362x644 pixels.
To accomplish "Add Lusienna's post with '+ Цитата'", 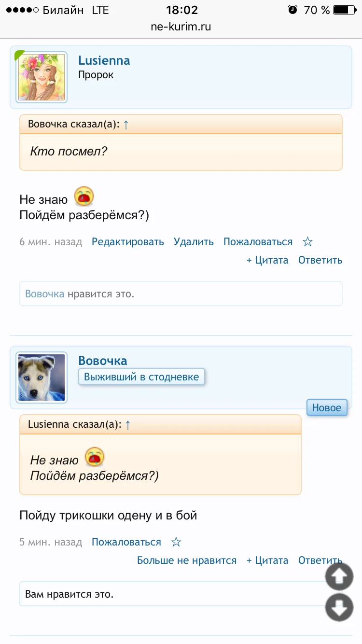I will pyautogui.click(x=267, y=260).
